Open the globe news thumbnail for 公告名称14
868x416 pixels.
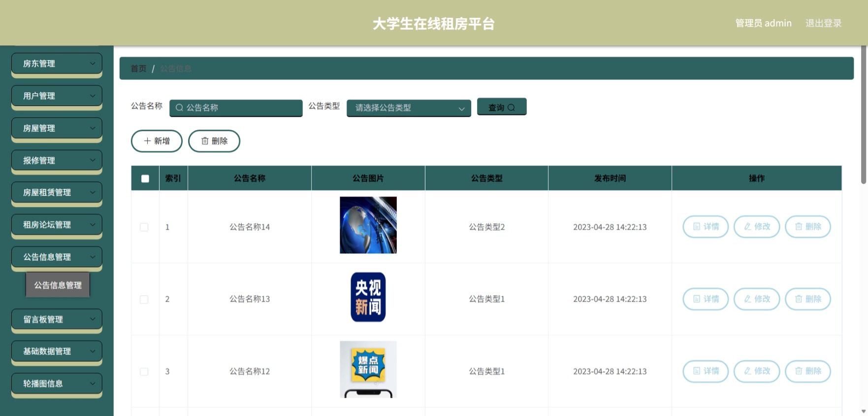pyautogui.click(x=368, y=225)
